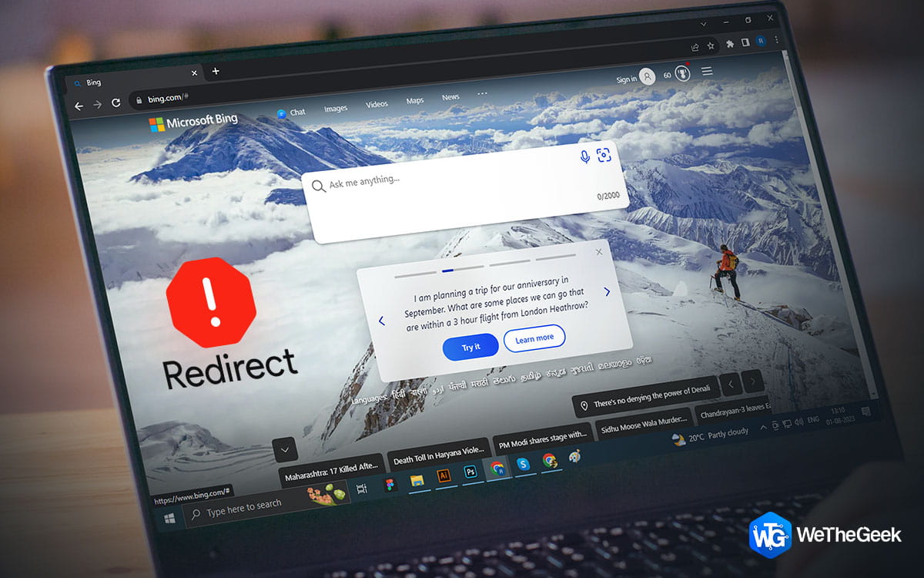Toggle the Chrome side panel
924x578 pixels.
click(745, 42)
